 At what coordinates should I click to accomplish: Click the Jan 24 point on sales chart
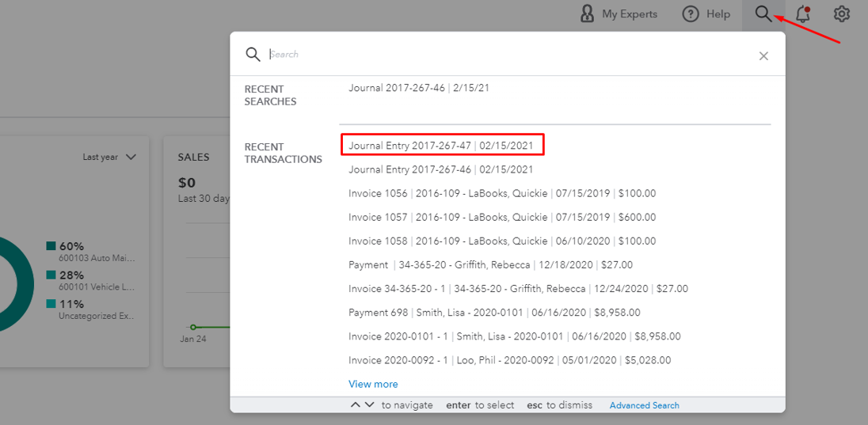(193, 327)
